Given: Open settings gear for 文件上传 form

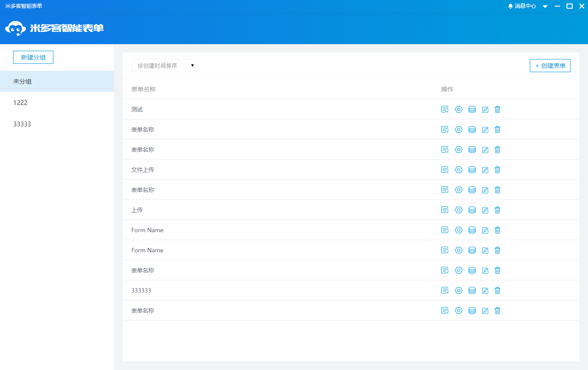Looking at the screenshot, I should [x=458, y=170].
